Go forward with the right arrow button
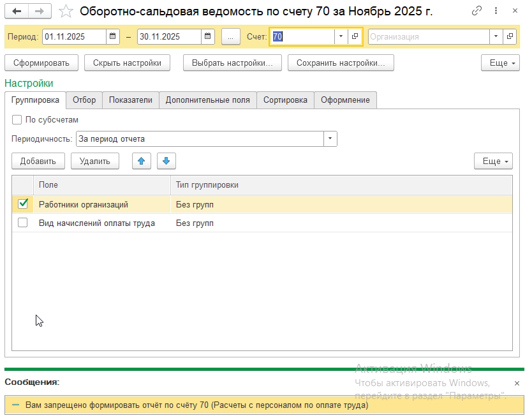The image size is (525, 420). (40, 11)
